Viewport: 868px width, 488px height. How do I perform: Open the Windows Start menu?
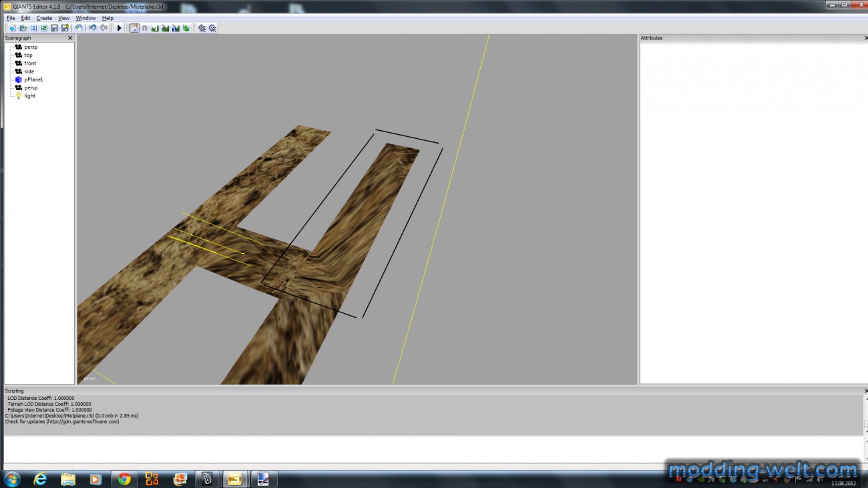tap(12, 479)
